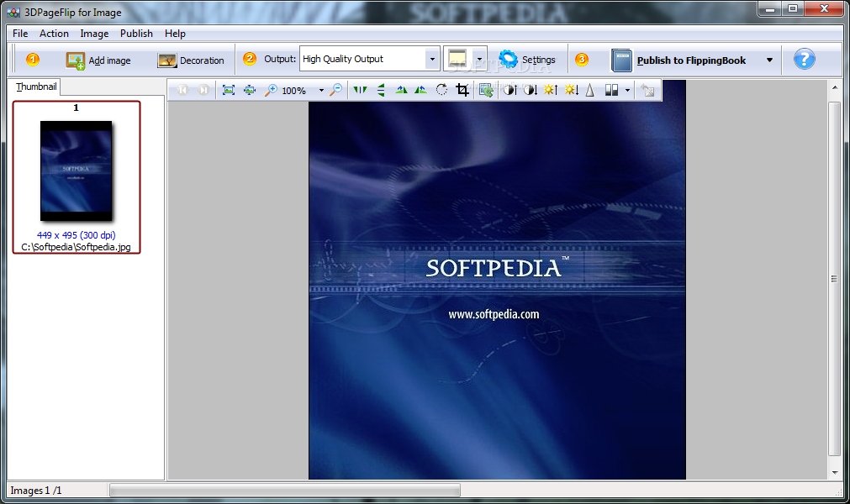Click the page layout preview icon
This screenshot has height=504, width=850.
tap(457, 59)
